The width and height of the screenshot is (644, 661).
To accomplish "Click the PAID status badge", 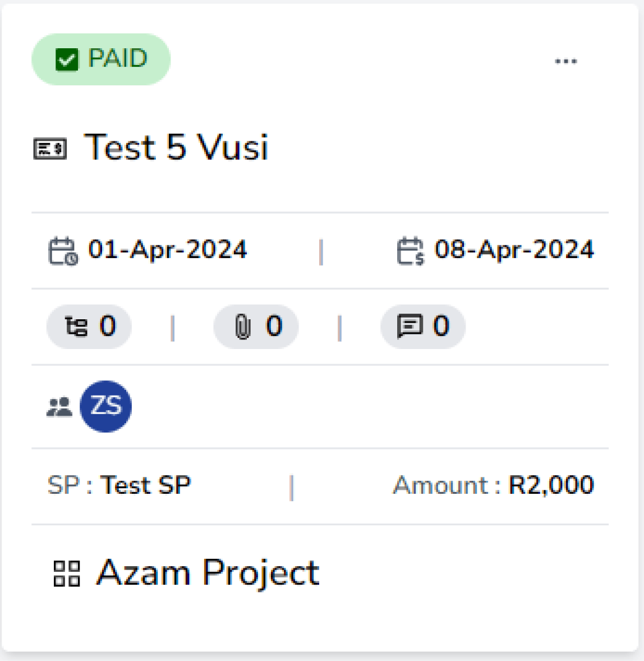I will pyautogui.click(x=101, y=59).
